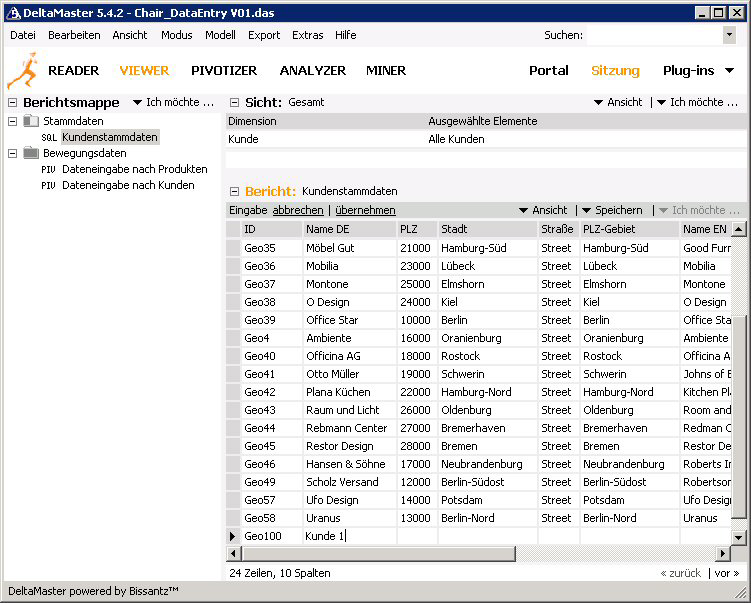Viewport: 751px width, 603px height.
Task: Click the Stadt column header
Action: point(488,229)
